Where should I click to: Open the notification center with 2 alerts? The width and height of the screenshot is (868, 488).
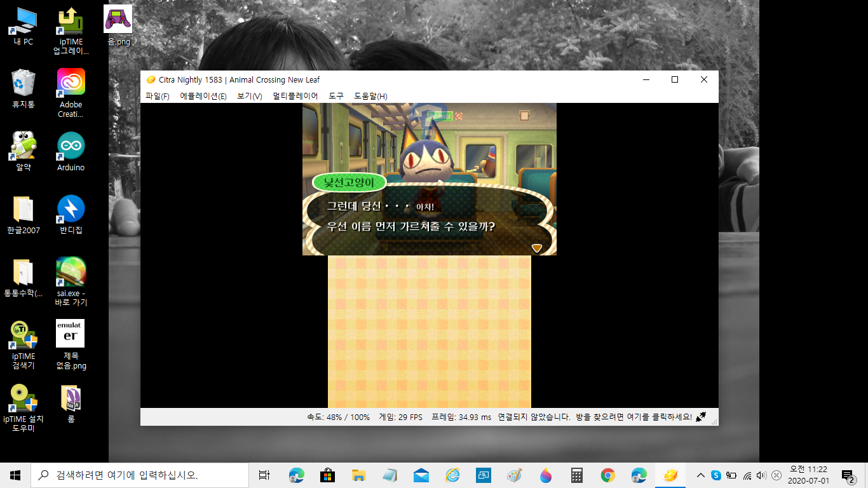point(848,475)
